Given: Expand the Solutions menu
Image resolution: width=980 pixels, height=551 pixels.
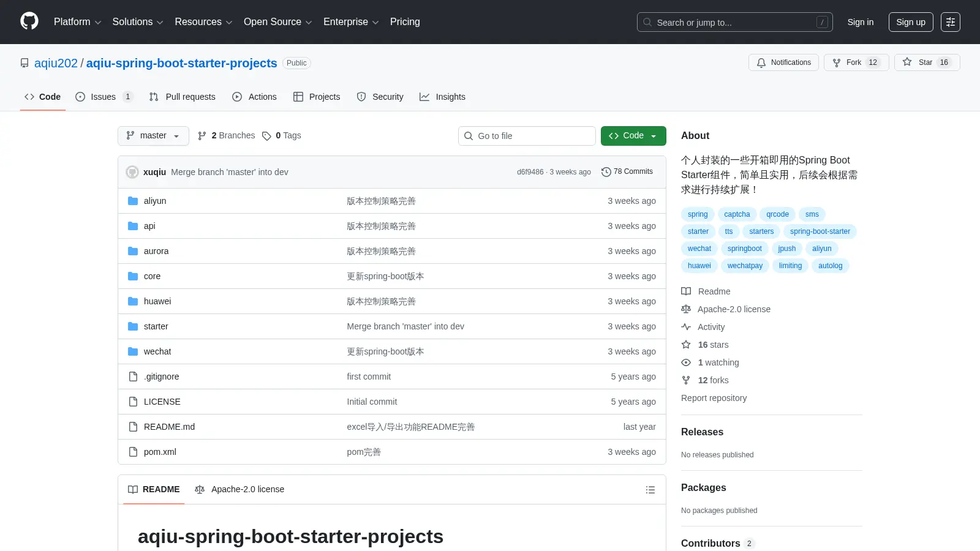Looking at the screenshot, I should click(x=138, y=22).
